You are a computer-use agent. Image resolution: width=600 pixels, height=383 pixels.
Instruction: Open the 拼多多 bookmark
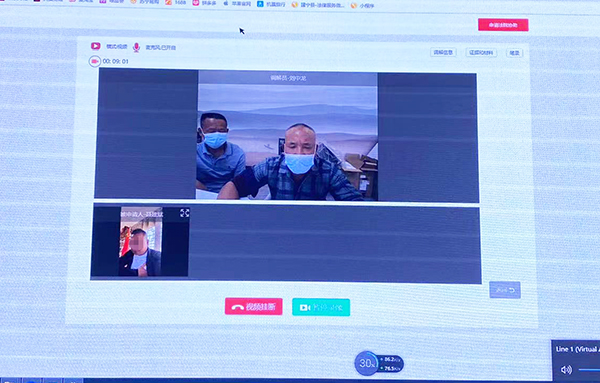(204, 3)
